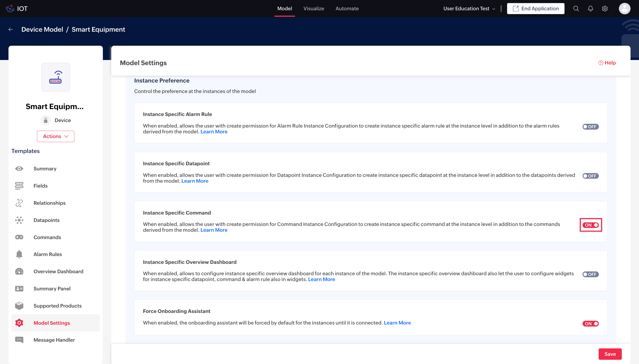Disable the Force Onboarding Assistant toggle
The width and height of the screenshot is (639, 364).
(590, 323)
